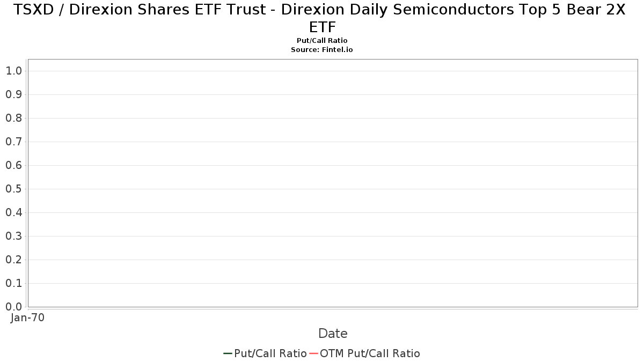Click the dark green Put/Call Ratio legend line

coord(228,353)
